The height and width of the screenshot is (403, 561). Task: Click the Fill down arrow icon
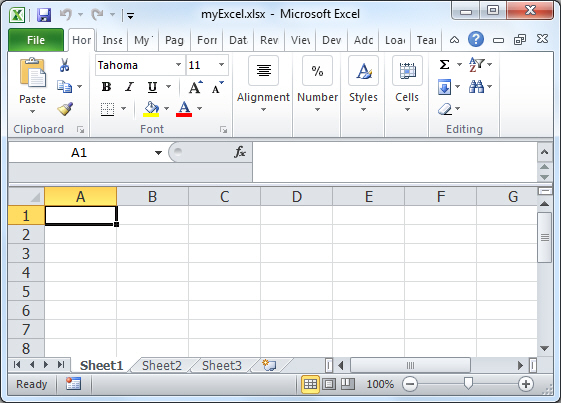[x=444, y=87]
